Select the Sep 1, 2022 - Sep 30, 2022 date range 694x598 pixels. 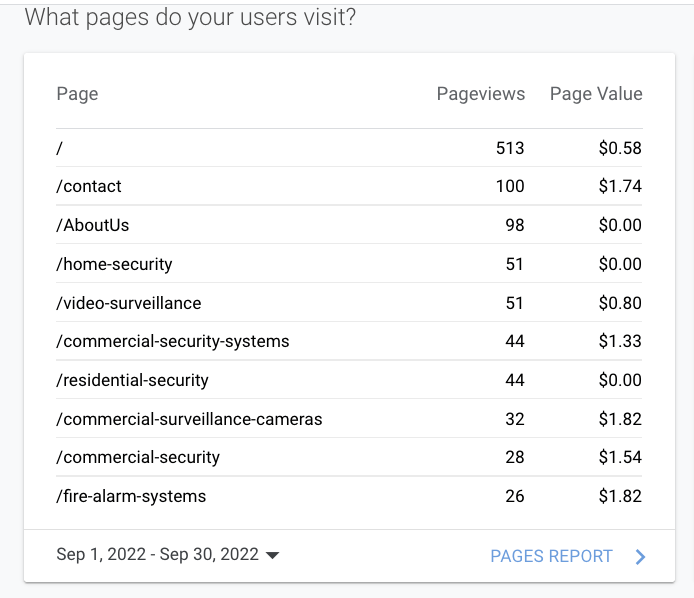[x=157, y=555]
